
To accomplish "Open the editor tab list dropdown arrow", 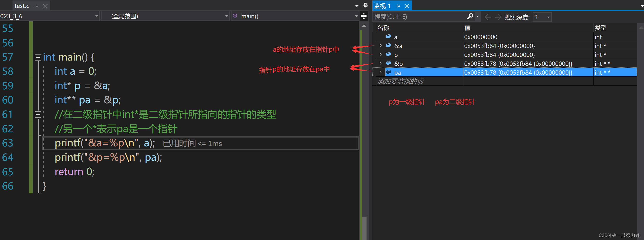I will (357, 6).
